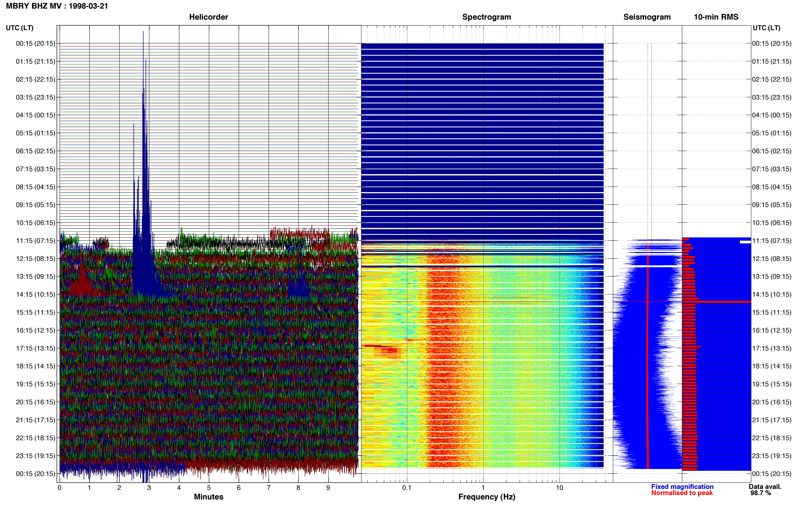
Task: Click the 0 tick on the Minutes axis
Action: tap(59, 488)
